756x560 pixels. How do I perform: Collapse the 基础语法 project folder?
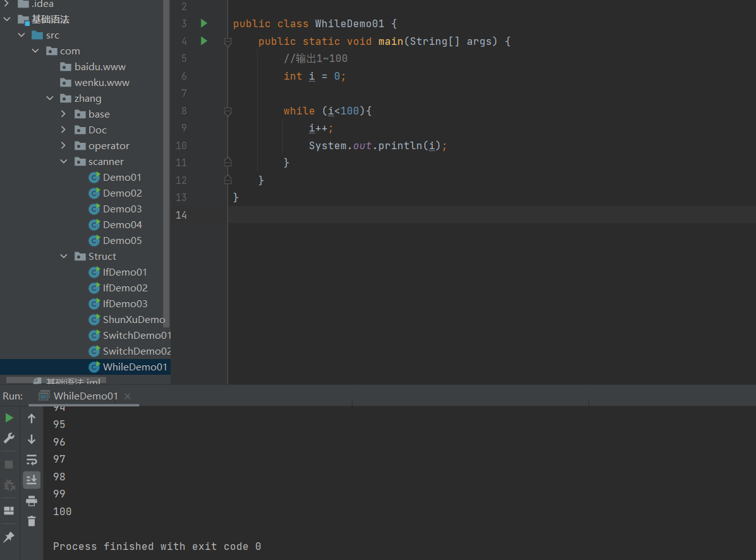pos(7,20)
